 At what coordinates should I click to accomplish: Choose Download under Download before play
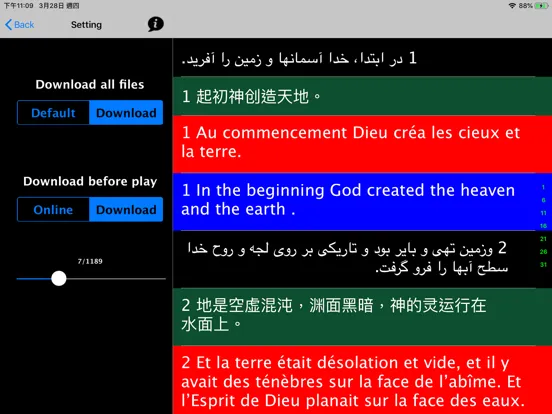[x=126, y=209]
